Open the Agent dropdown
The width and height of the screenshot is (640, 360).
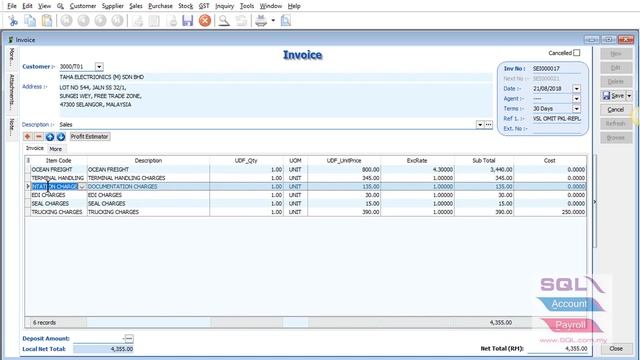[x=576, y=98]
